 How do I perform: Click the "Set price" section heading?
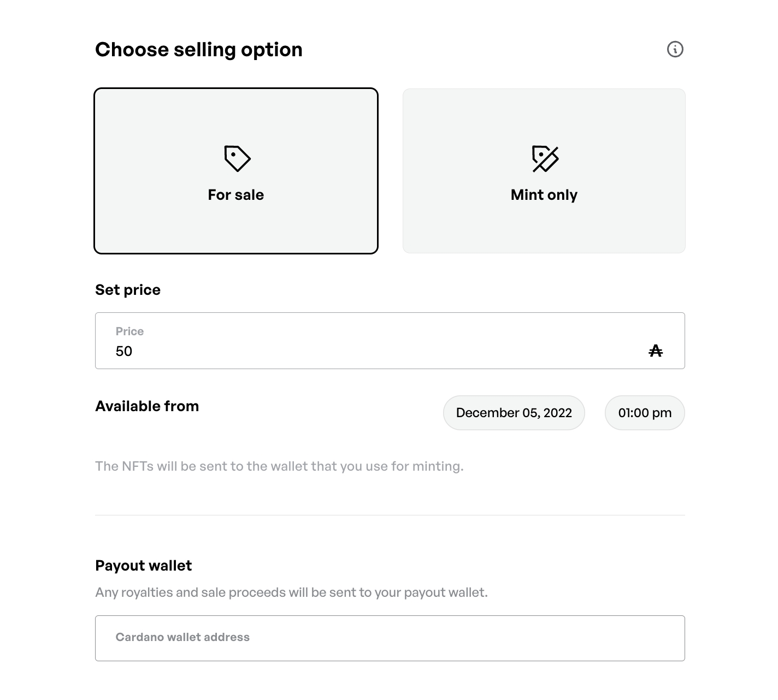[x=128, y=290]
